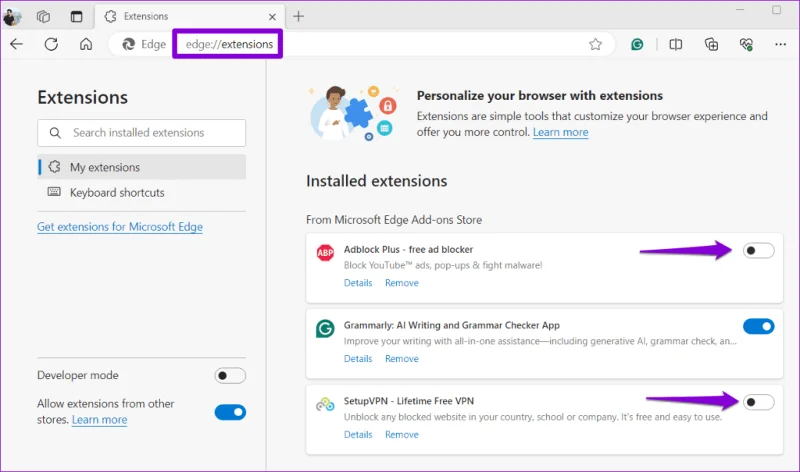The height and width of the screenshot is (472, 800).
Task: Enable the Adblock Plus extension toggle
Action: point(758,251)
